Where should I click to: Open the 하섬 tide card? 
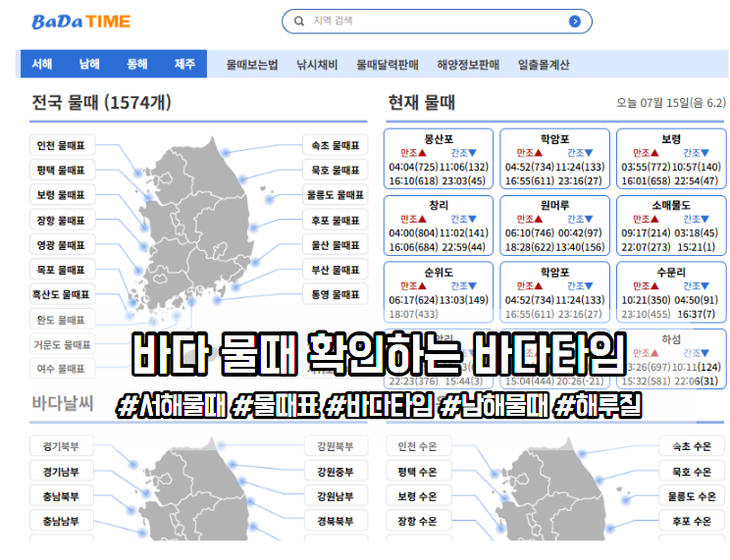671,358
